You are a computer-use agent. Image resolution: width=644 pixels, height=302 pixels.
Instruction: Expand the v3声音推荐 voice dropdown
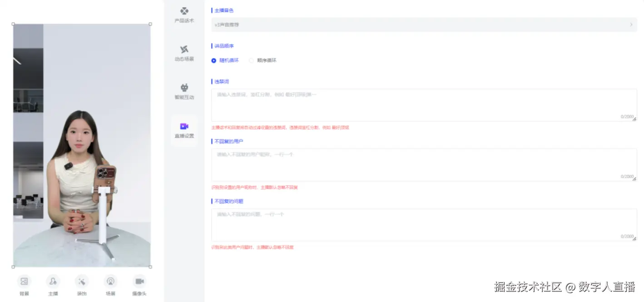click(424, 24)
